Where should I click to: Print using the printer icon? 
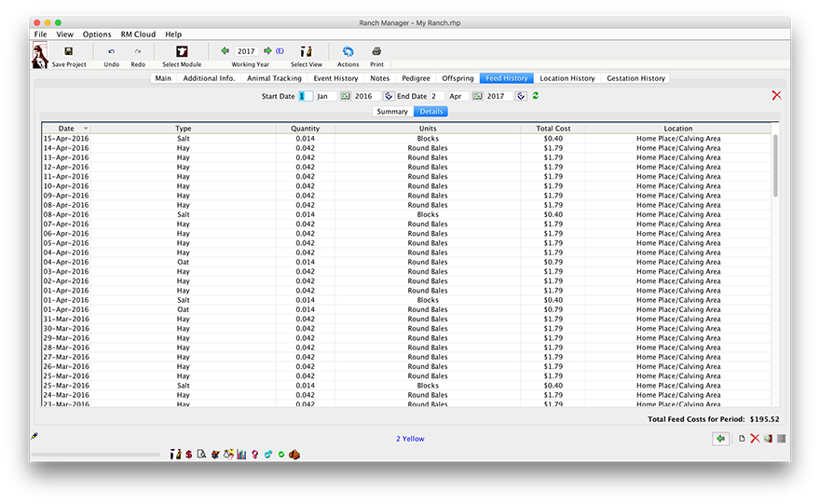click(x=376, y=51)
